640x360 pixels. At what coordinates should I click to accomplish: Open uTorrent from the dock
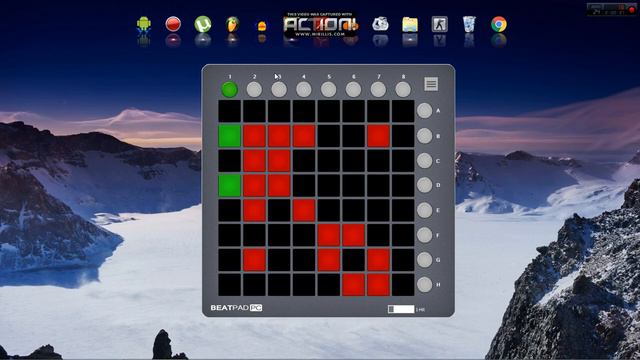point(203,24)
